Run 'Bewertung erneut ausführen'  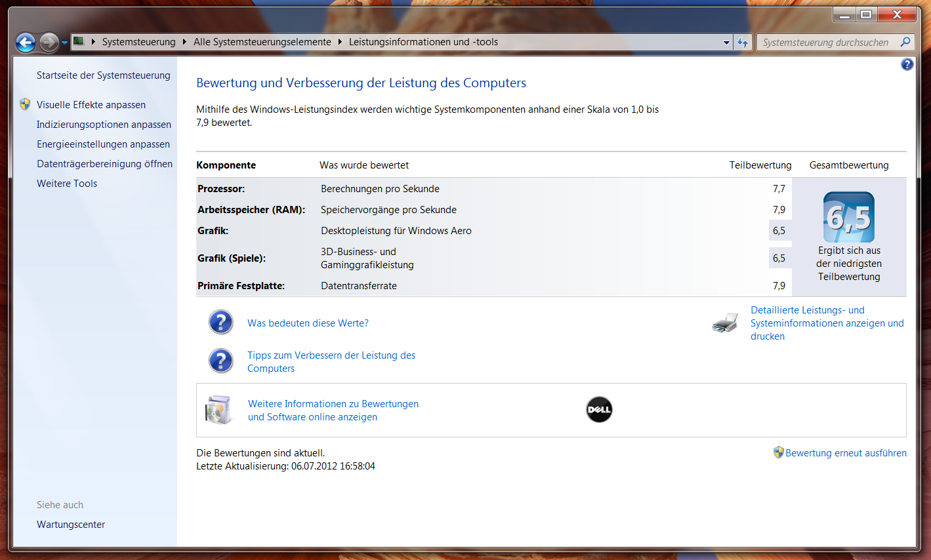coord(845,453)
